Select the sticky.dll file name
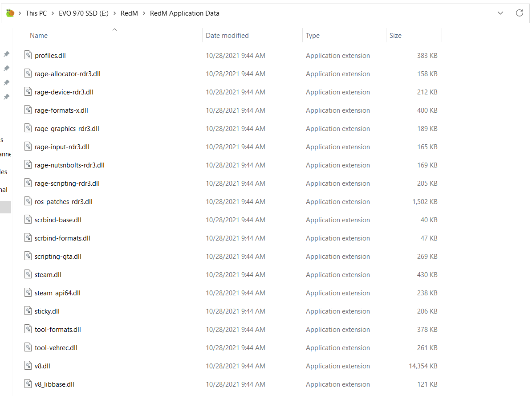This screenshot has height=396, width=532. tap(47, 311)
